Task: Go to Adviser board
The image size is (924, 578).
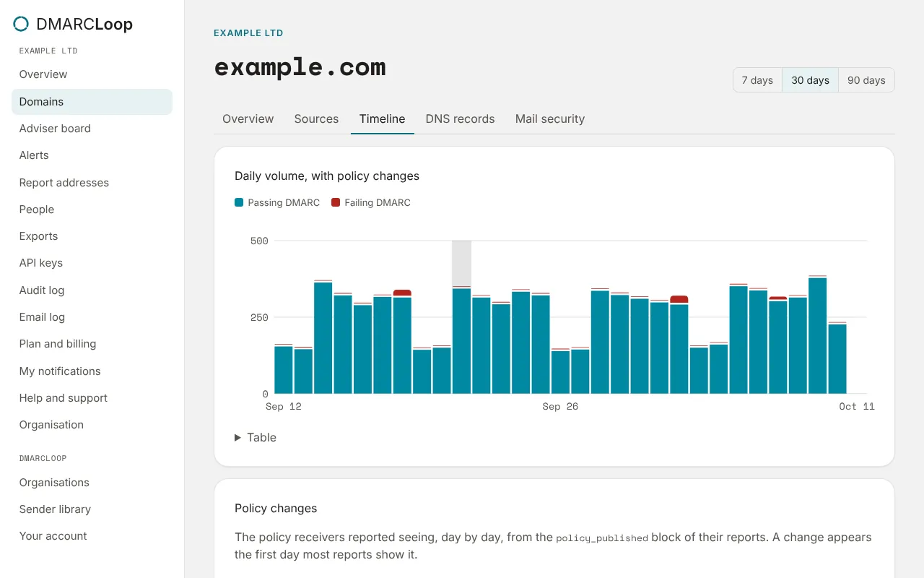Action: pos(92,129)
